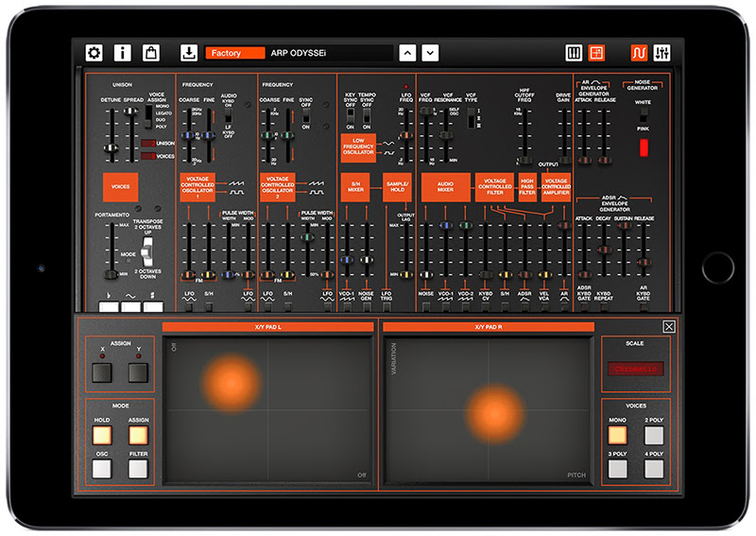The image size is (756, 536).
Task: Open the synth waveform panel icon
Action: (639, 53)
